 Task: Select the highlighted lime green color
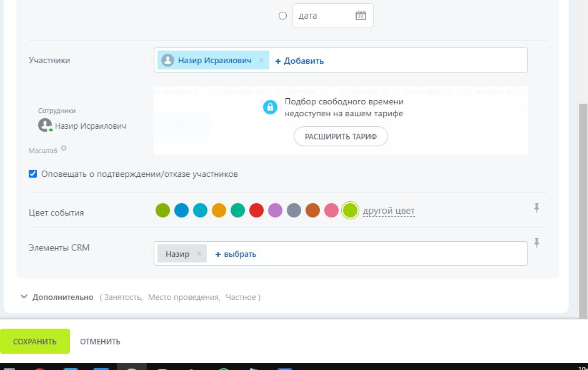[x=351, y=210]
